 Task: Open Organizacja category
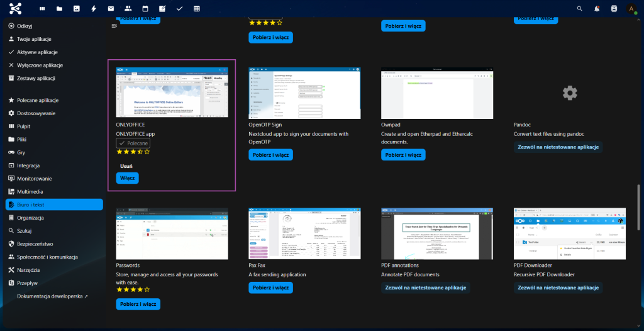click(x=54, y=218)
